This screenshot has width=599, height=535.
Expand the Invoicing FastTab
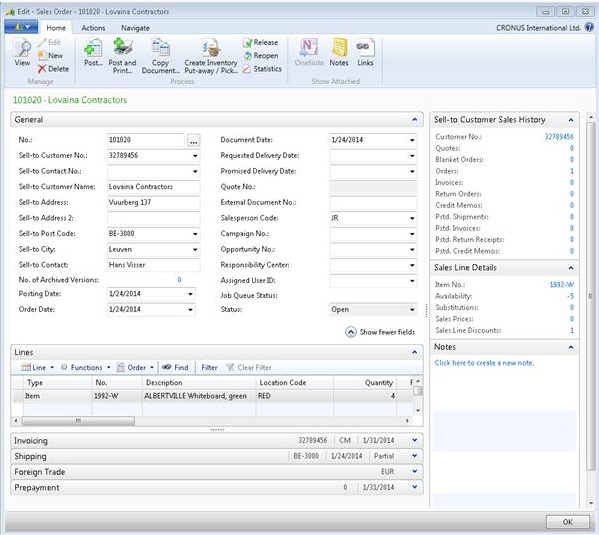click(414, 440)
